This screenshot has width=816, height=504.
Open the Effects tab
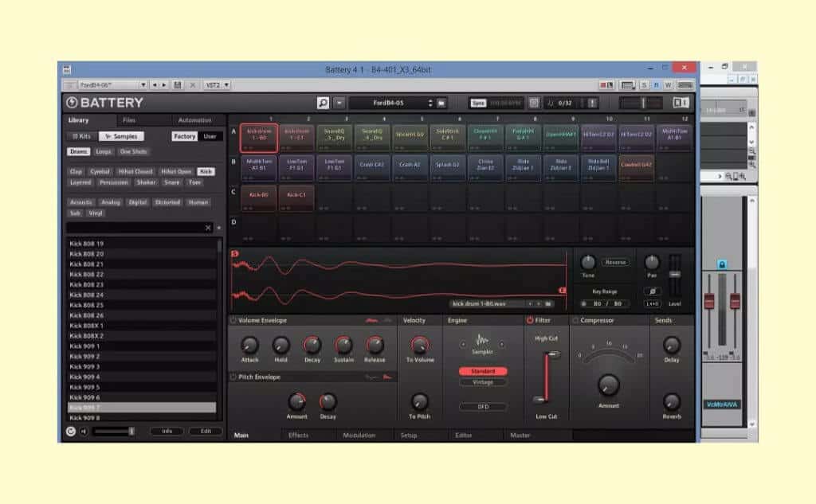(298, 436)
